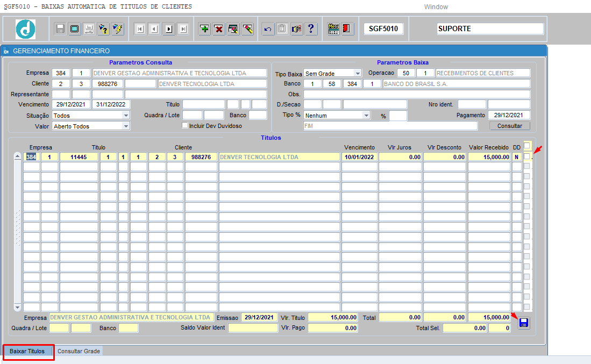Go to the next record
591x364 pixels.
tap(169, 29)
